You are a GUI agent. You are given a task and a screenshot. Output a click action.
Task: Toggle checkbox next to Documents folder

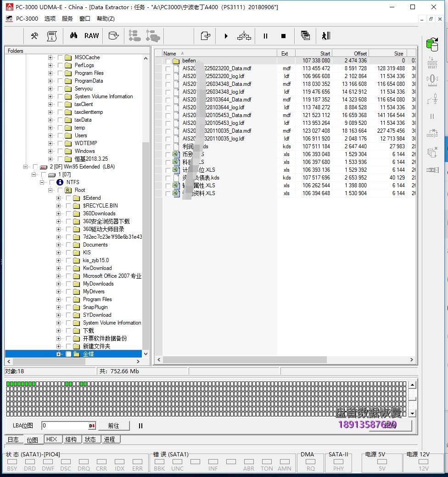pos(68,245)
